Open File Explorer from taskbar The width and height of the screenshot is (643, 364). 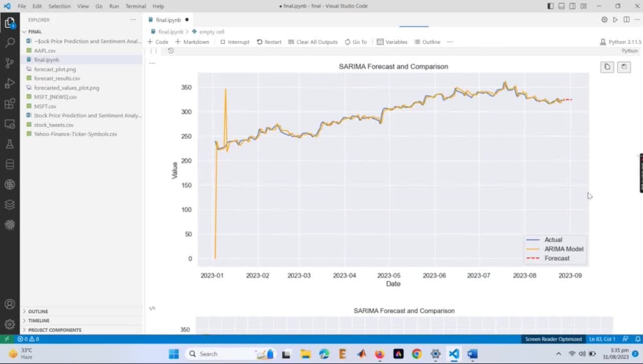click(305, 354)
